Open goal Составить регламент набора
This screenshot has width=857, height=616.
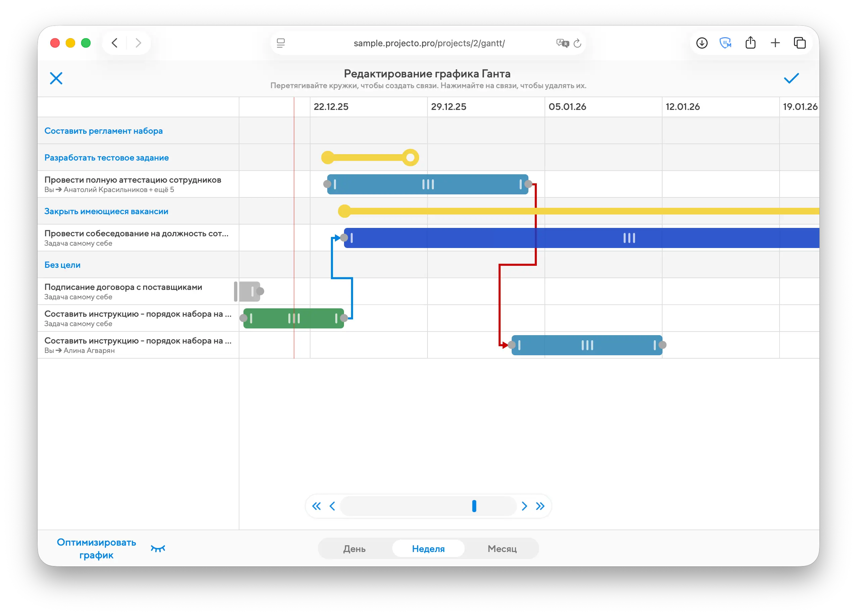click(x=104, y=131)
